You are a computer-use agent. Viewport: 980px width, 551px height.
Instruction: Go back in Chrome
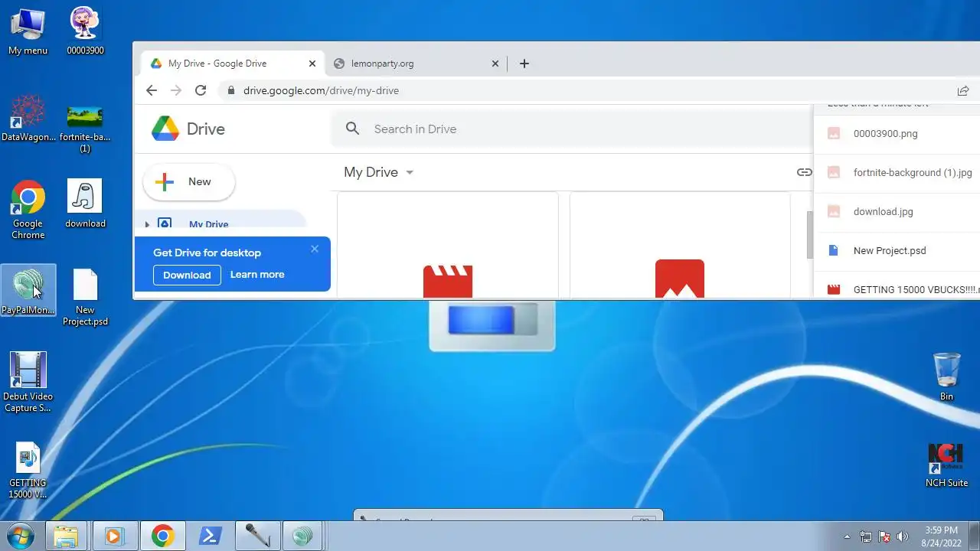[152, 90]
